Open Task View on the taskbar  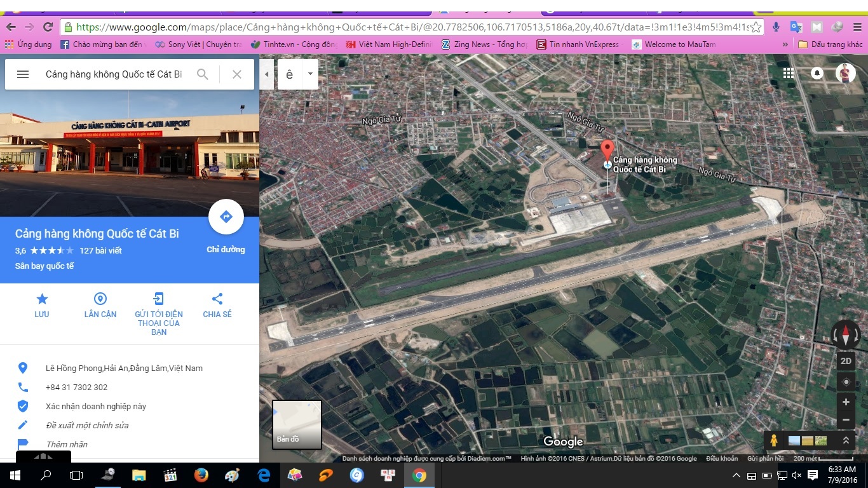76,475
